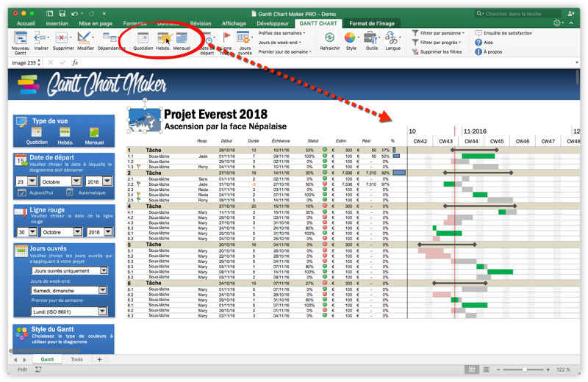Click the Nouveau Gantt ribbon icon
The image size is (588, 382).
coord(20,38)
